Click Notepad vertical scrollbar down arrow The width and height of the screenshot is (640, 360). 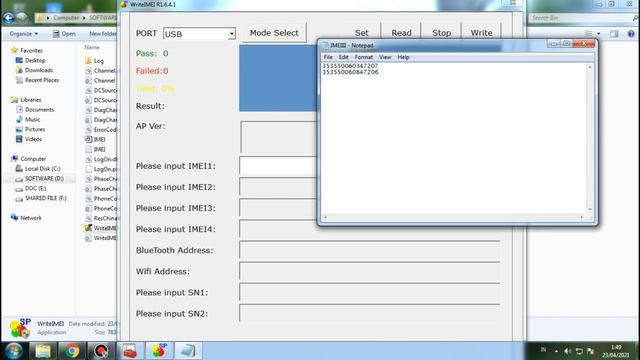[590, 209]
